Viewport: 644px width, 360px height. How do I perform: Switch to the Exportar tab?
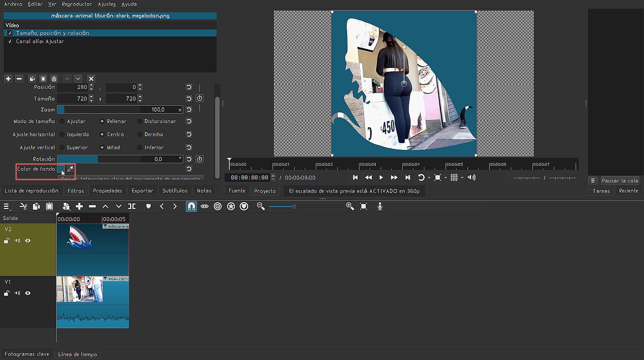(x=142, y=191)
